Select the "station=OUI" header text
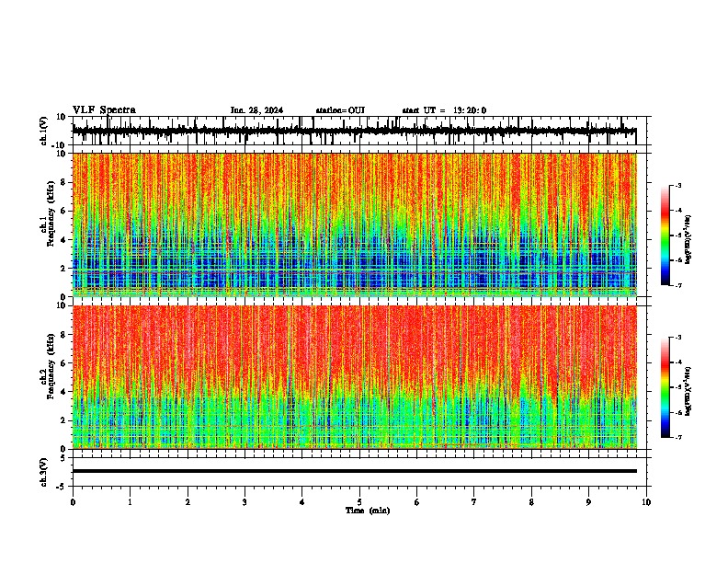 (x=340, y=110)
